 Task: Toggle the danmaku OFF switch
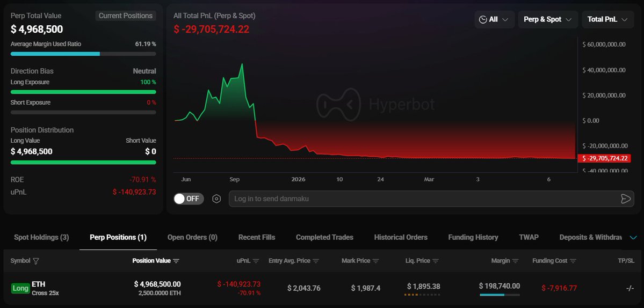[189, 199]
